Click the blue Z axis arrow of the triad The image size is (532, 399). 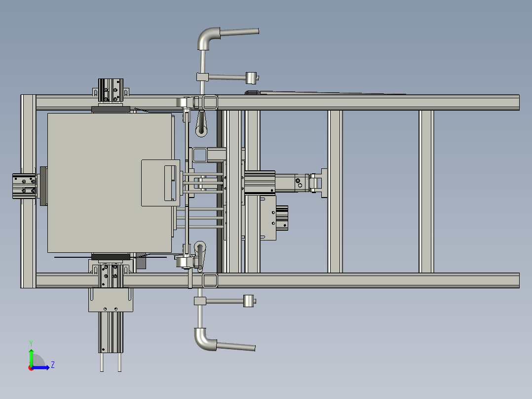41,367
